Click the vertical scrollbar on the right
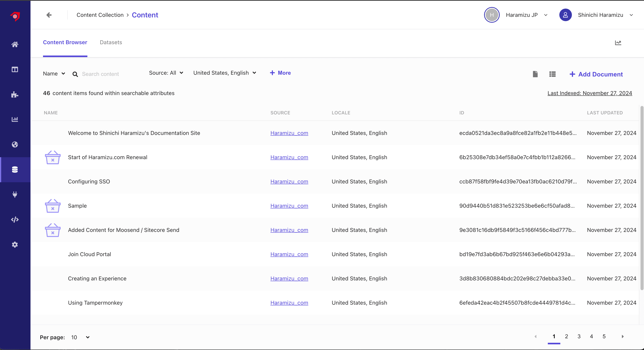The image size is (644, 350). (x=641, y=197)
